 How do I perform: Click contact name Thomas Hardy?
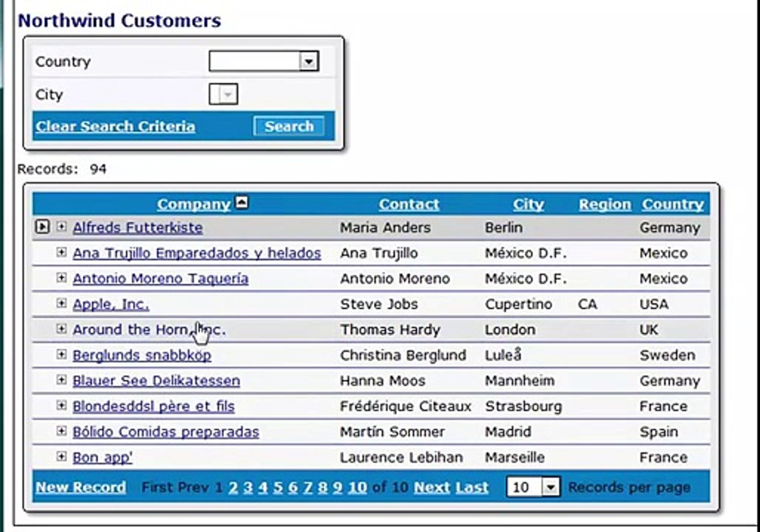point(390,330)
